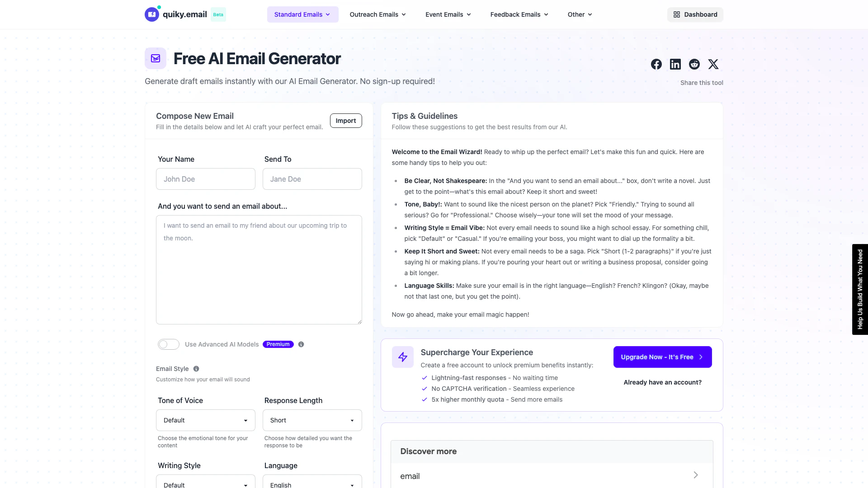Click the Your Name input field

206,179
